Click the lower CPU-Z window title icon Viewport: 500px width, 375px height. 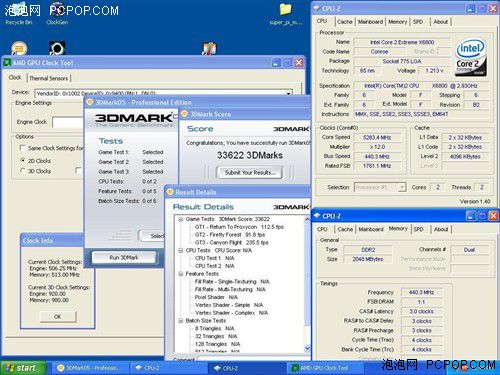pyautogui.click(x=317, y=216)
